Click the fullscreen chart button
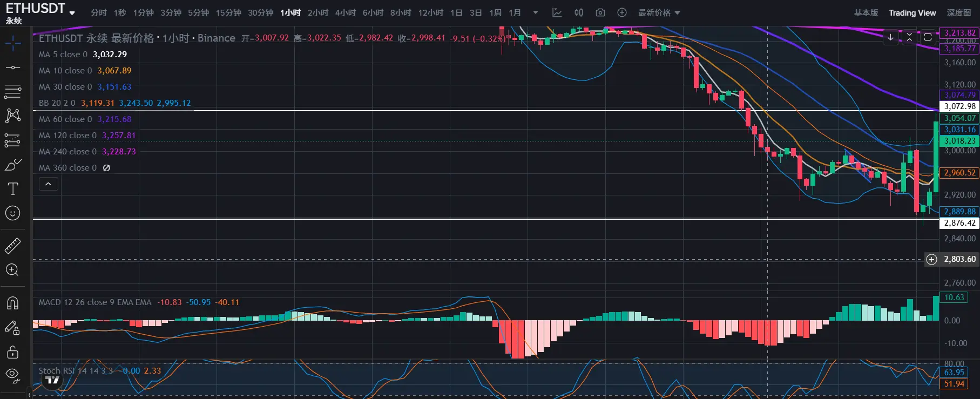 (928, 37)
